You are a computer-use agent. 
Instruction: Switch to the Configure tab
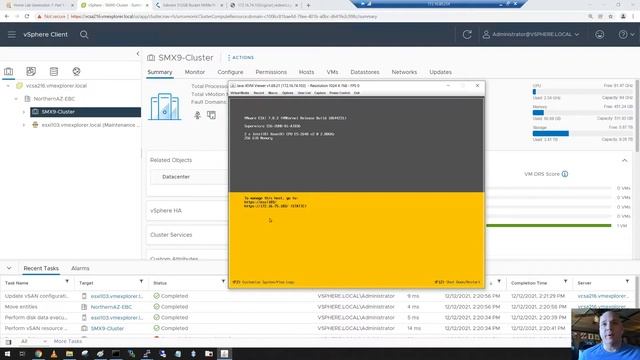coord(230,72)
